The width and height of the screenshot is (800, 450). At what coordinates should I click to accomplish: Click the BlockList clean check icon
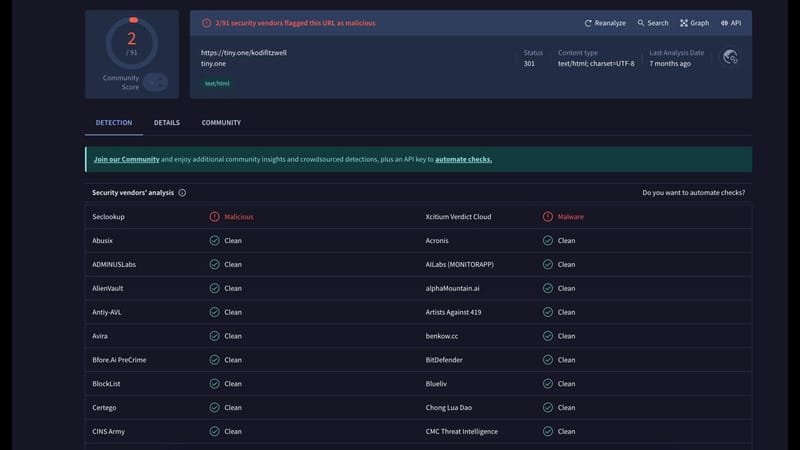coord(214,384)
